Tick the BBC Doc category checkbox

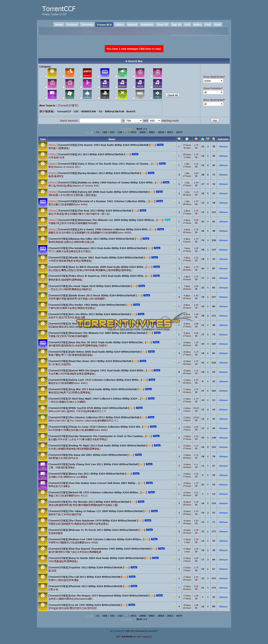point(99,76)
